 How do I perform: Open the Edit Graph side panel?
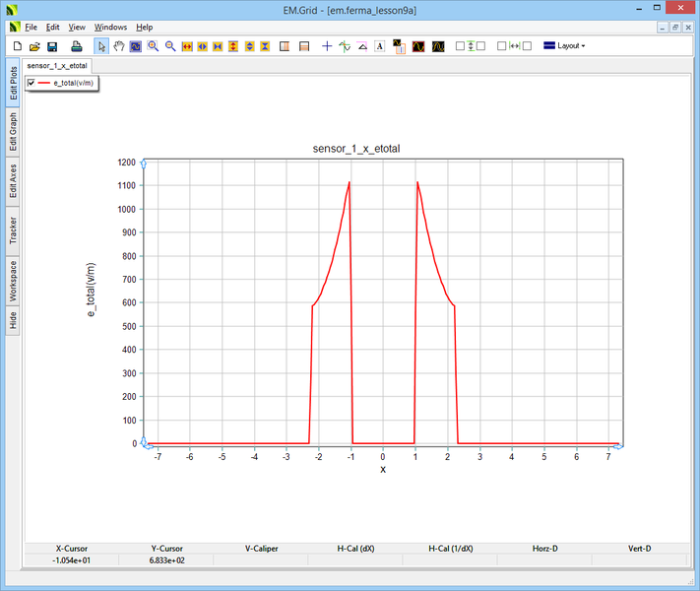coord(13,131)
